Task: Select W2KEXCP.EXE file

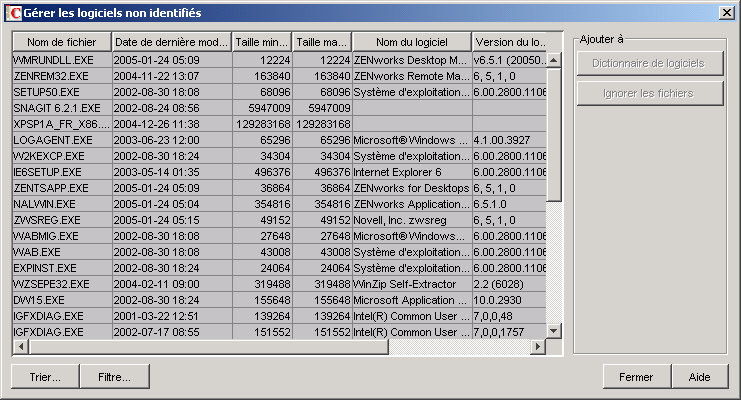Action: coord(62,156)
